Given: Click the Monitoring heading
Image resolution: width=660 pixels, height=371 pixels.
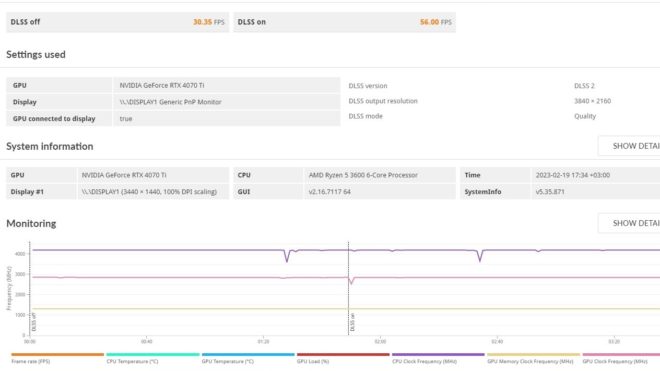Looking at the screenshot, I should [31, 223].
